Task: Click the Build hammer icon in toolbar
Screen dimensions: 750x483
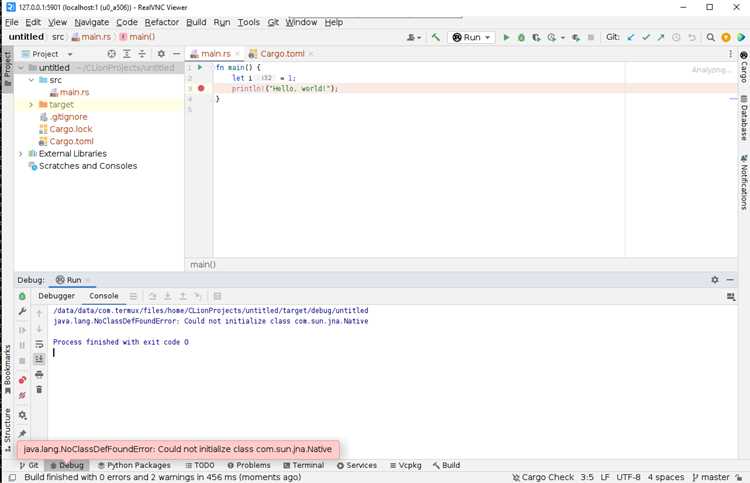Action: pyautogui.click(x=435, y=37)
